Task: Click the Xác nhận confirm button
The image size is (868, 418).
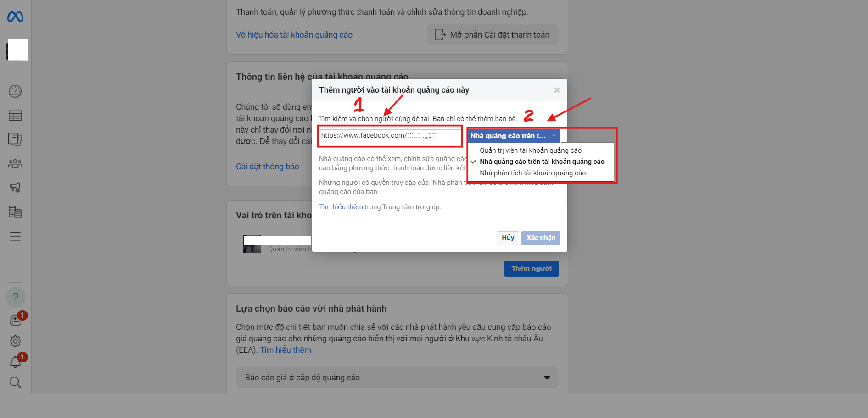Action: pyautogui.click(x=541, y=238)
